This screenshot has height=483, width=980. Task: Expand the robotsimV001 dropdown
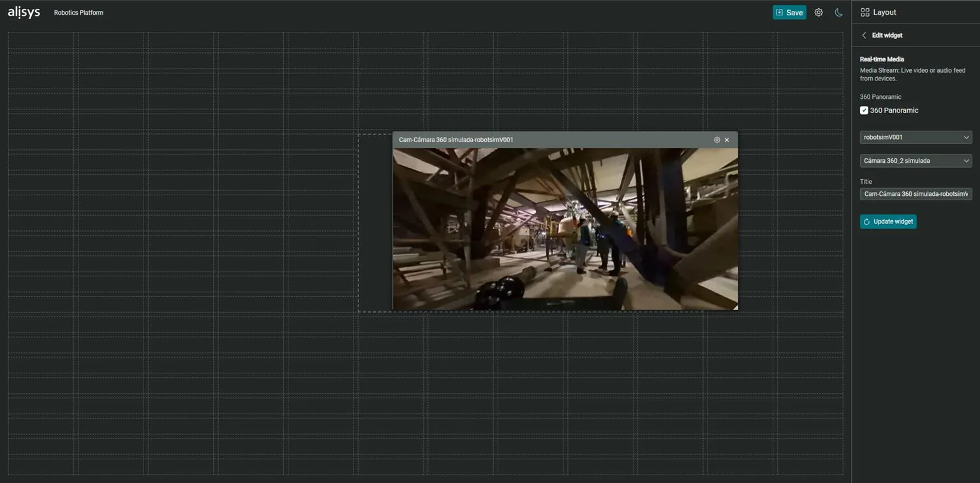click(x=916, y=137)
